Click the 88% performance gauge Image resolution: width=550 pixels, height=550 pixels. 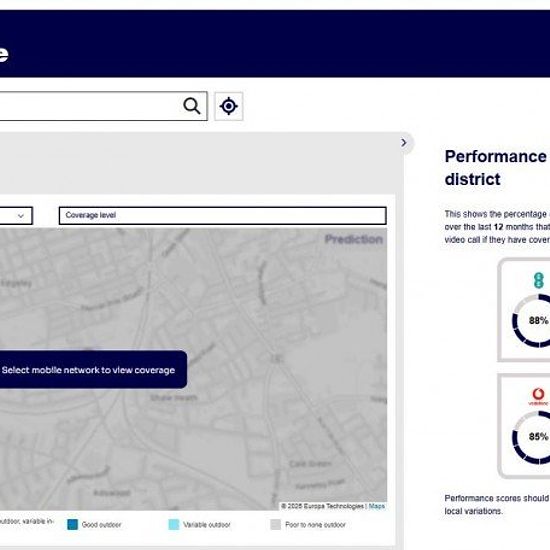532,321
